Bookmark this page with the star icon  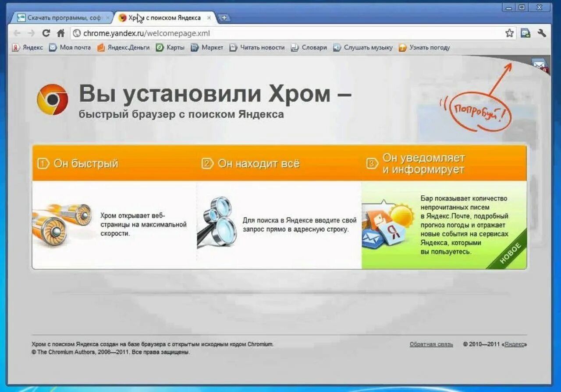pyautogui.click(x=509, y=33)
